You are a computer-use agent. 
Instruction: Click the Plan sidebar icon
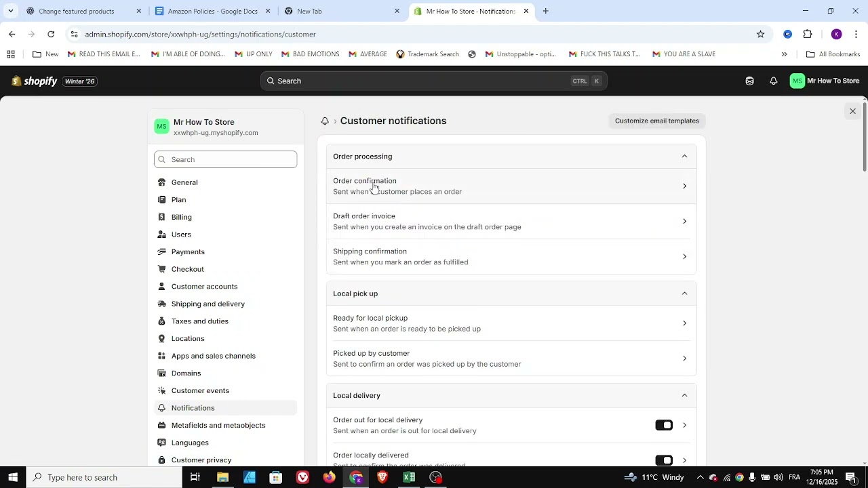pyautogui.click(x=161, y=200)
